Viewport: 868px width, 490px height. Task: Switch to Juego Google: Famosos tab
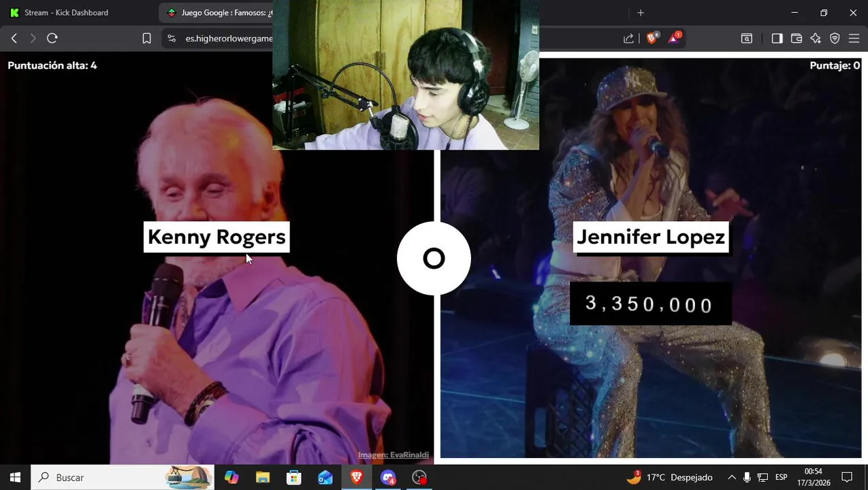[x=216, y=13]
